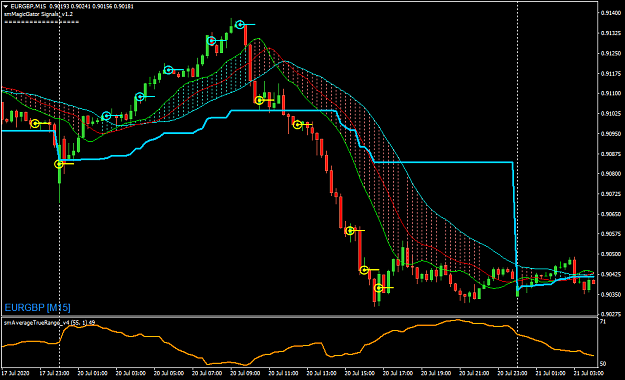Click the '20 Jul 07:00' time axis label
Viewport: 625px width, 380px height.
(x=207, y=373)
